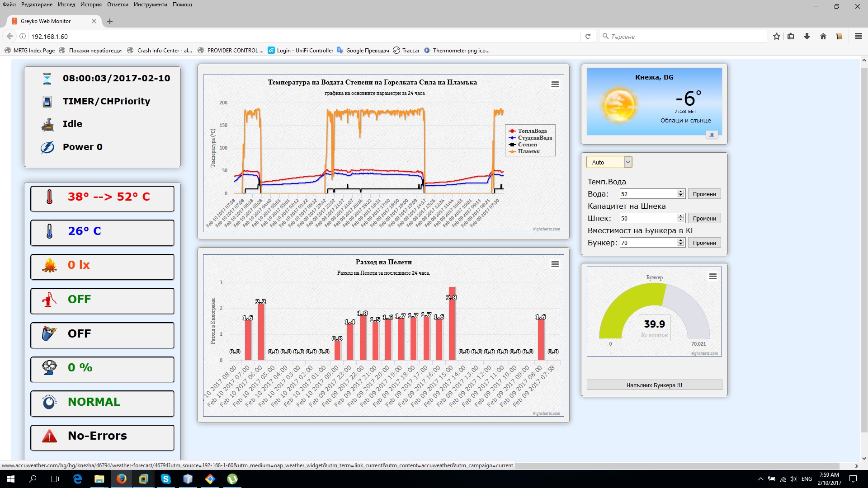Click the bunker gauge chart menu icon

coord(712,277)
